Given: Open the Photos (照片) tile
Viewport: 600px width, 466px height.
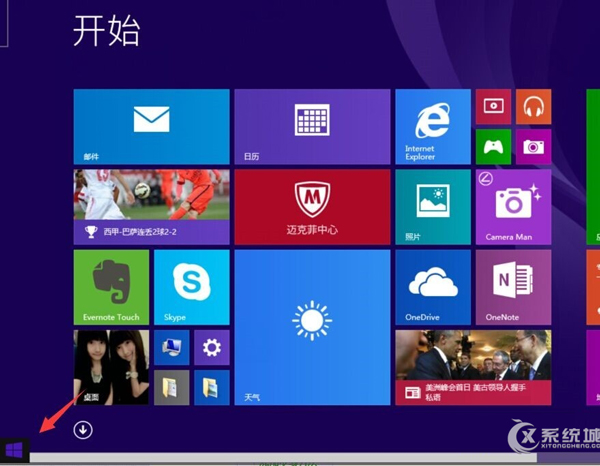Looking at the screenshot, I should (x=433, y=207).
